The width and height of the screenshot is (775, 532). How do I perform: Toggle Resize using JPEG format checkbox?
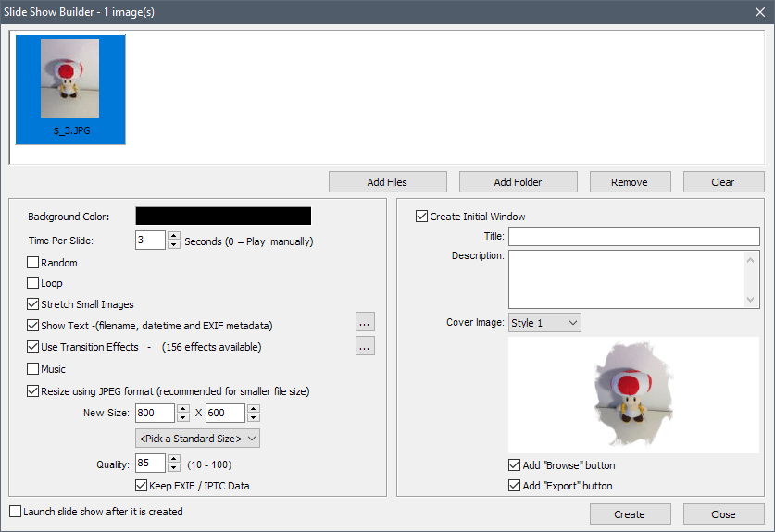pos(32,391)
